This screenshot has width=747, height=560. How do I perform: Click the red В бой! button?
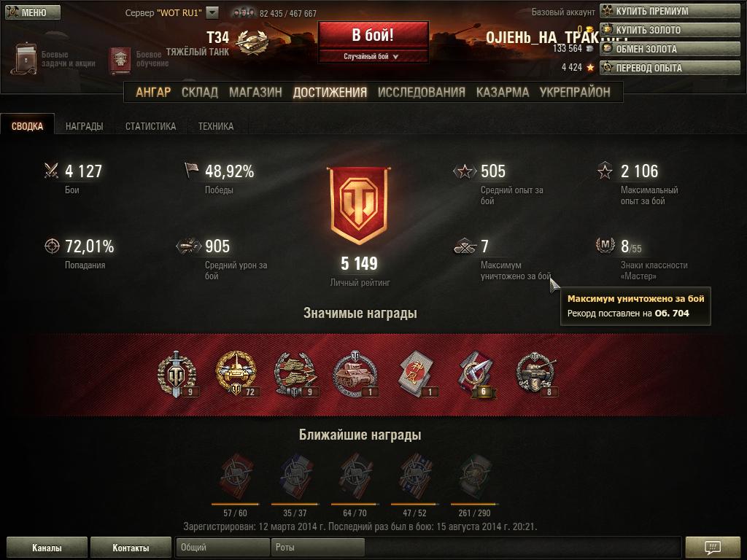point(373,35)
